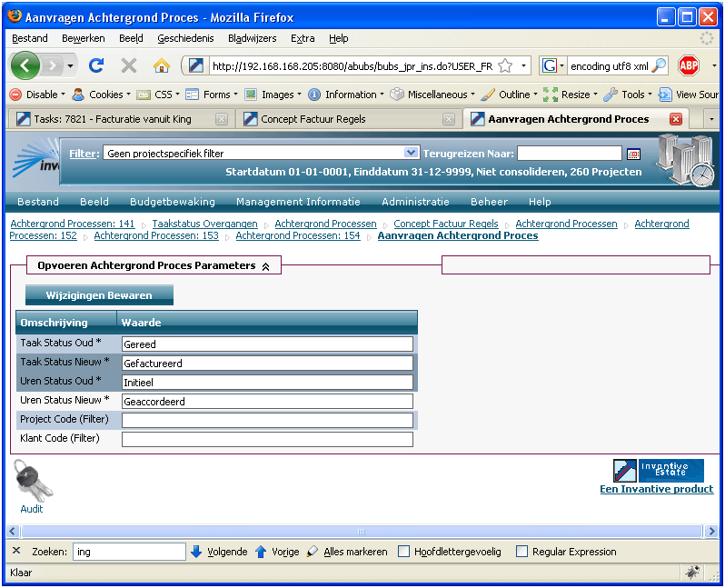This screenshot has width=725, height=588.
Task: Open the Tools developer toolbar dropdown
Action: (x=628, y=95)
